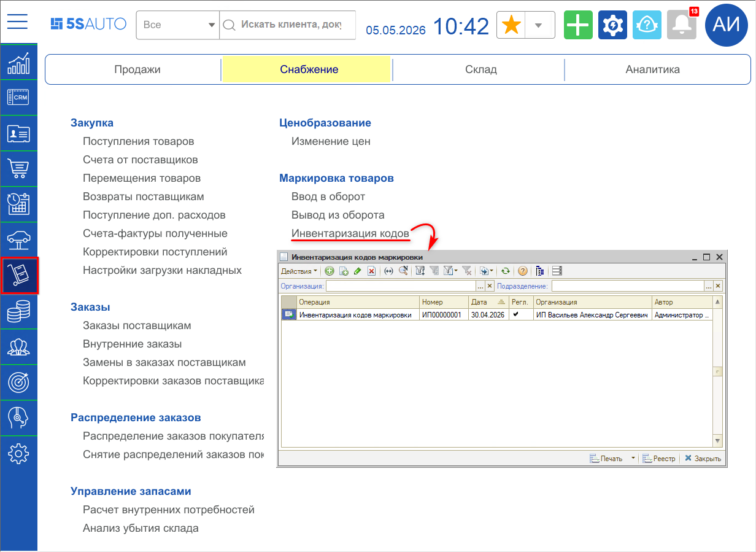Viewport: 756px width, 552px height.
Task: Open the people group sidebar section
Action: click(x=18, y=347)
